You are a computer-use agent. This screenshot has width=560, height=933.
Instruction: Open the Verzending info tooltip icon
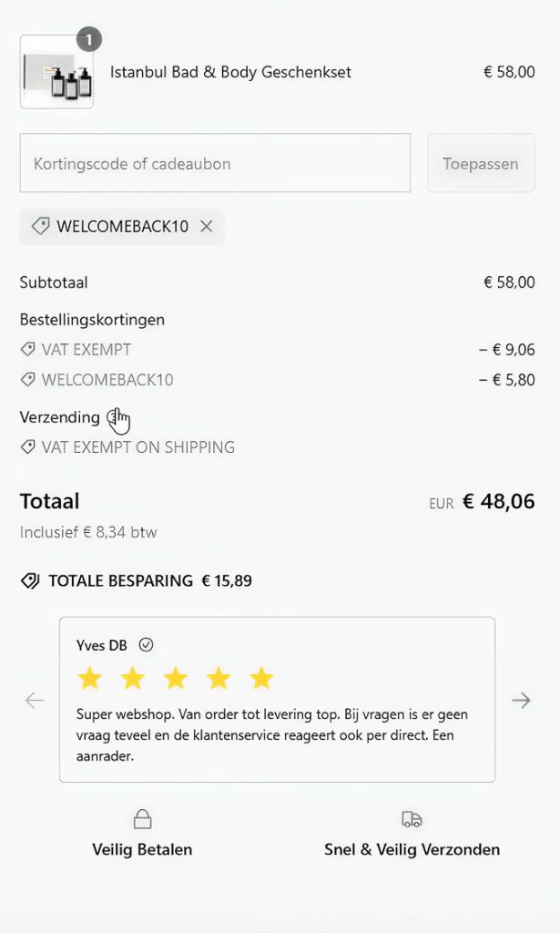click(x=113, y=417)
